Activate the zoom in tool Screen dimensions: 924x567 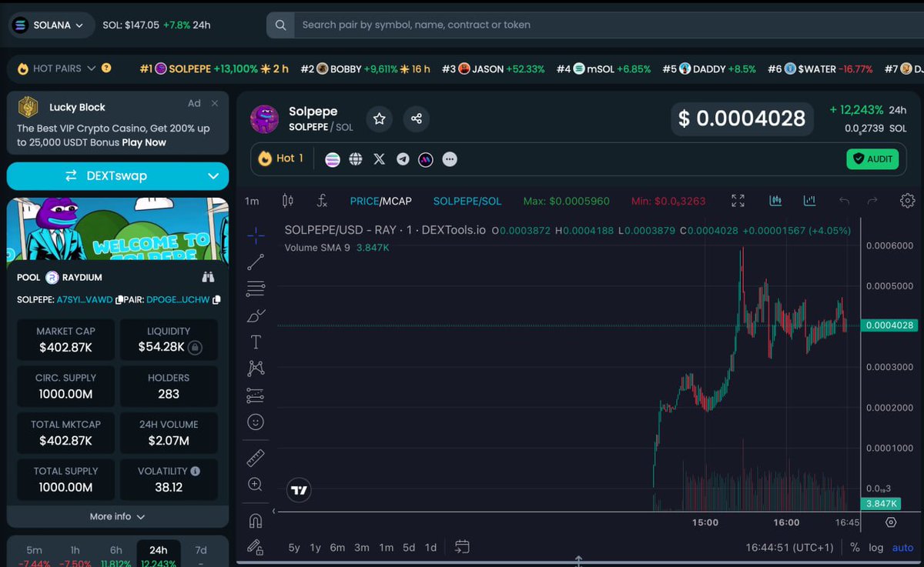[x=256, y=485]
